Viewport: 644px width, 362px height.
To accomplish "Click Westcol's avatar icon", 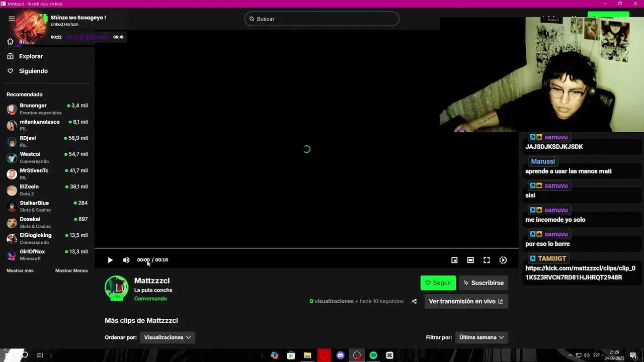I will click(12, 158).
